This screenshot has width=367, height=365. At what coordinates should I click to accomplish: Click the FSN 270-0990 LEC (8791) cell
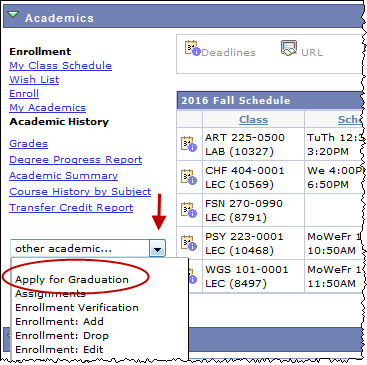[254, 210]
